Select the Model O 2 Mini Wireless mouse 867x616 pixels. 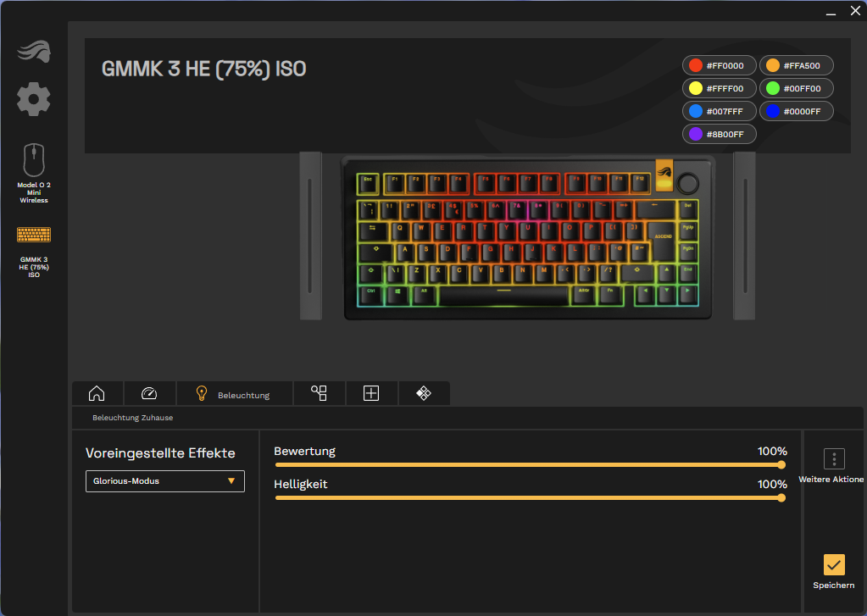coord(34,173)
